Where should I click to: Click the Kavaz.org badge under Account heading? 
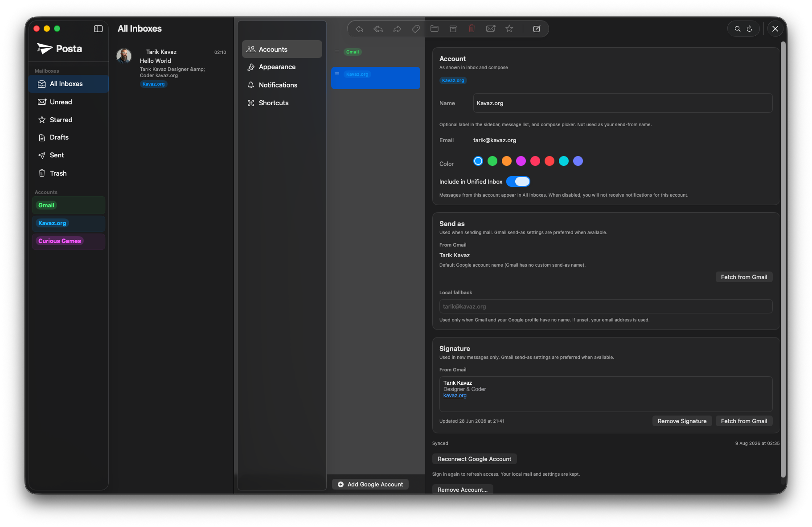(453, 80)
